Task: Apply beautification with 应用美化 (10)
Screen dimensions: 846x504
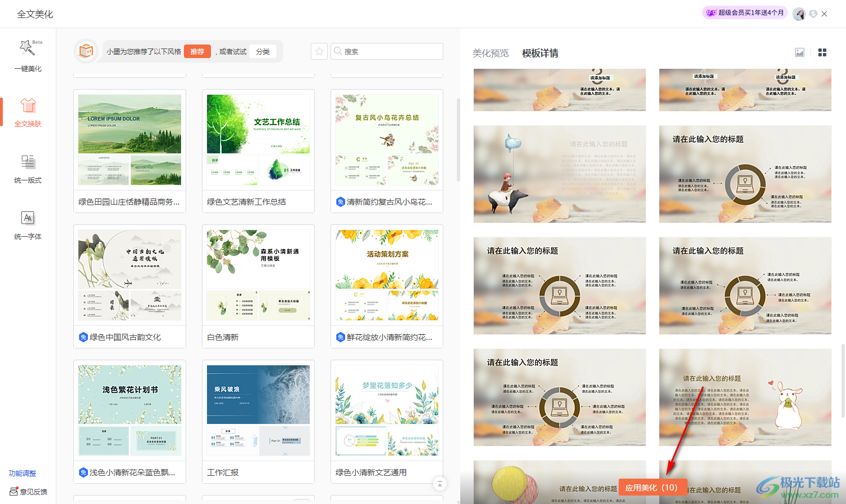Action: [653, 488]
